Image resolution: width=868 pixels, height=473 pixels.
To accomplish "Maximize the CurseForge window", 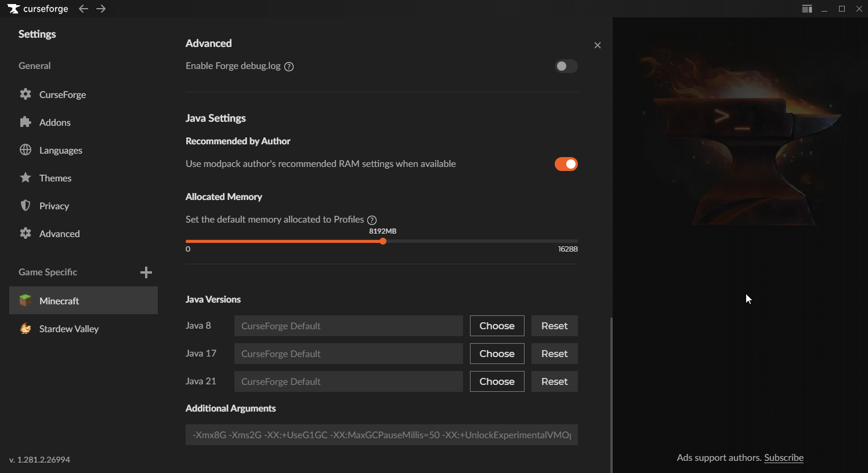I will [x=842, y=9].
